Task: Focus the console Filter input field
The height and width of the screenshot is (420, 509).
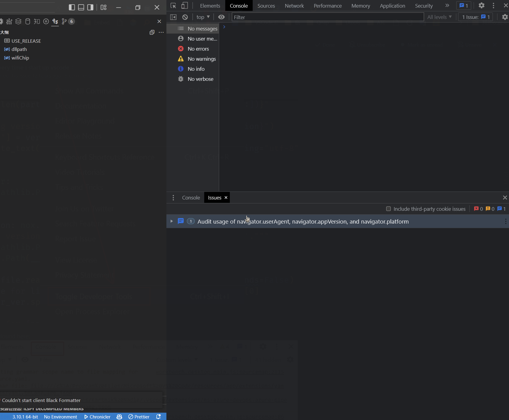Action: [328, 17]
